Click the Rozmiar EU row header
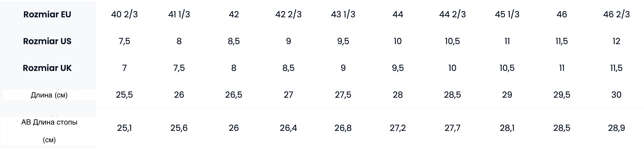 [47, 15]
